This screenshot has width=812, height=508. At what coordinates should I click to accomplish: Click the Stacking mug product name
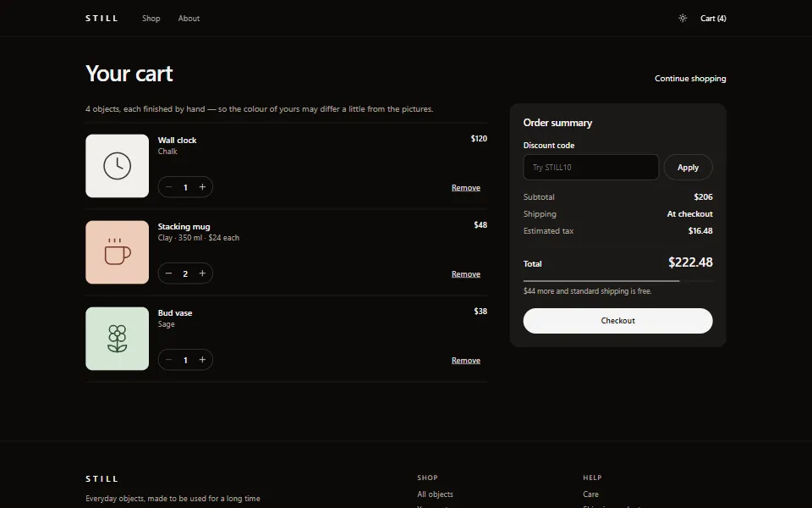[184, 227]
